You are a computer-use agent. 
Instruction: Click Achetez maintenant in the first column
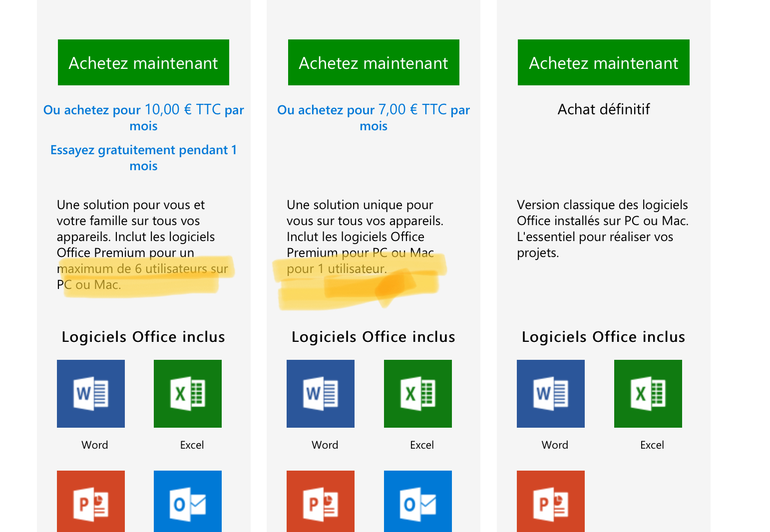pos(143,62)
